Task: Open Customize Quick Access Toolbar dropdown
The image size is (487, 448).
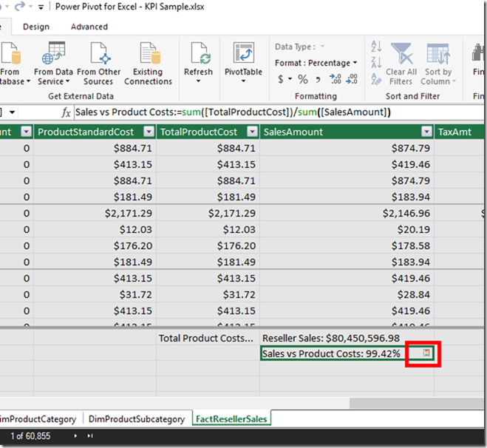Action: tap(41, 7)
